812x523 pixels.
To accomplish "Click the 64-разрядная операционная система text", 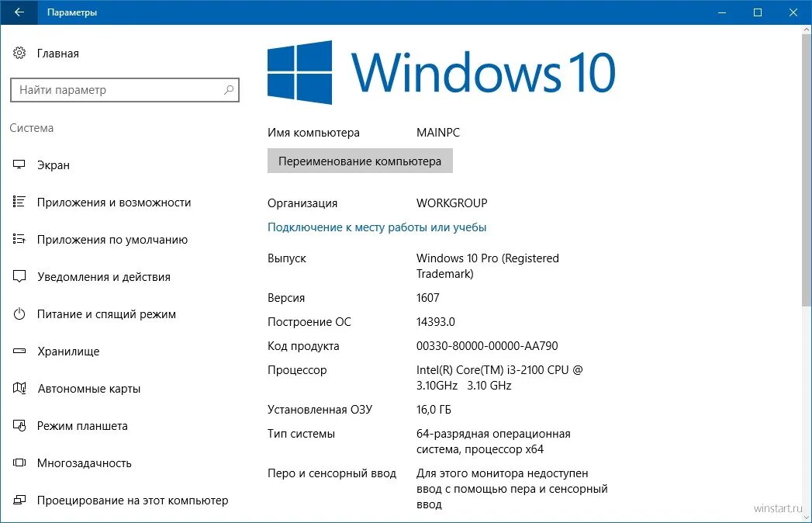I will tap(493, 442).
